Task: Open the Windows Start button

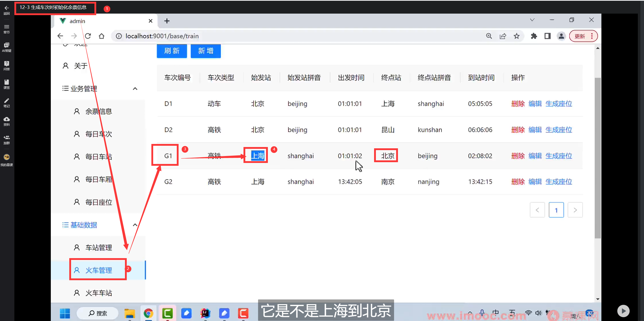Action: pos(65,313)
